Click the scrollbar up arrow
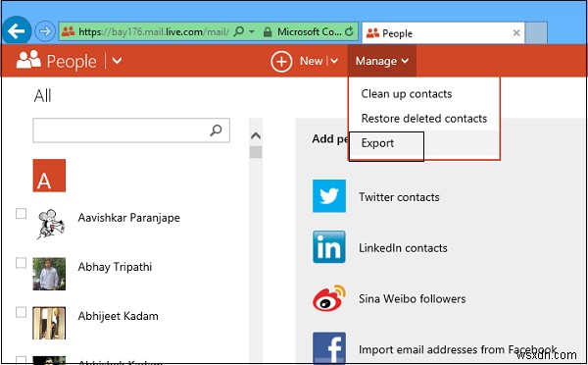The width and height of the screenshot is (588, 365). [x=256, y=135]
